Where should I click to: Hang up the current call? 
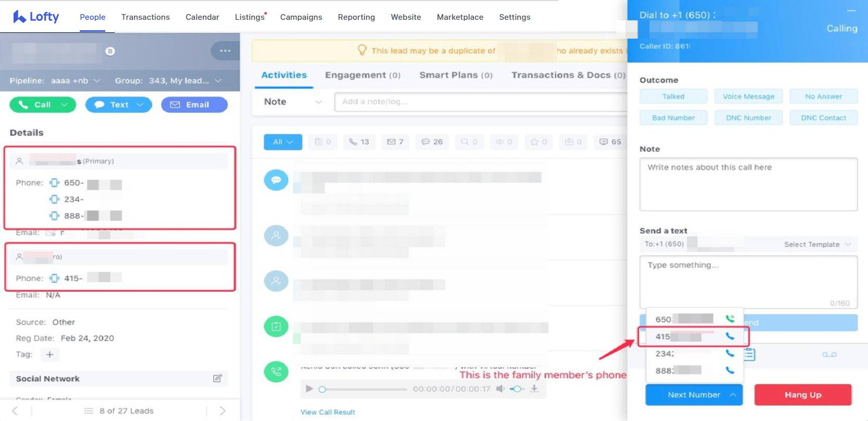click(802, 395)
